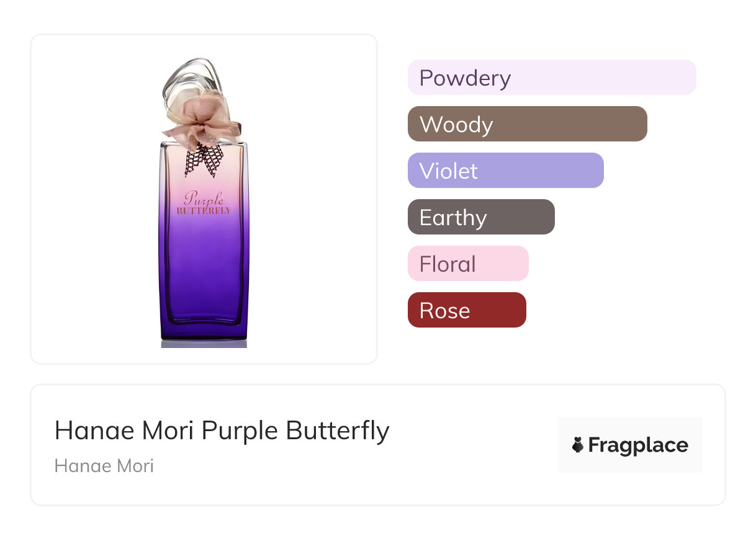
Task: Click the gray Hanae Mori brand subtitle
Action: point(104,466)
